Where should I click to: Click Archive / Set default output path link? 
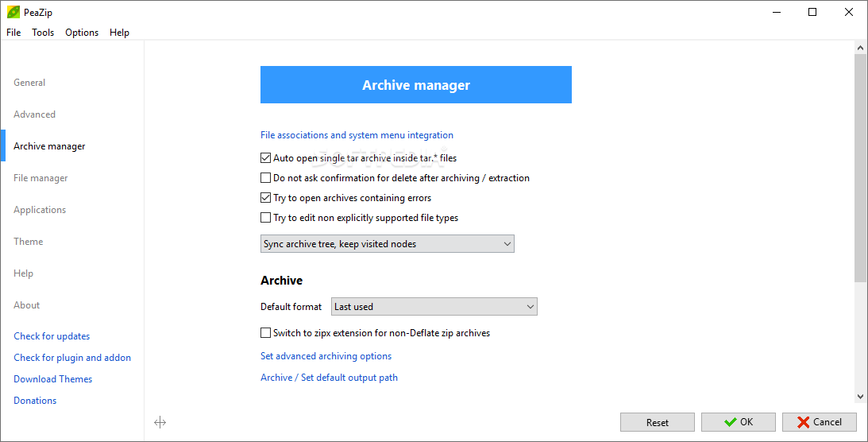click(x=329, y=377)
